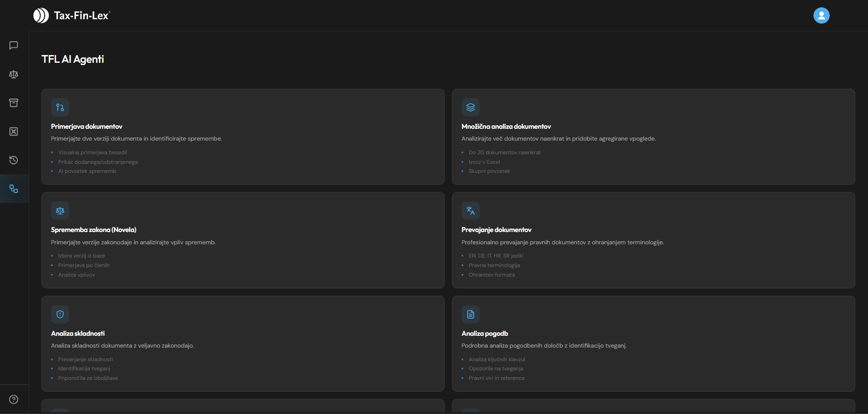The height and width of the screenshot is (414, 868).
Task: Open the Množična analiza dokumentov agent
Action: pyautogui.click(x=506, y=126)
